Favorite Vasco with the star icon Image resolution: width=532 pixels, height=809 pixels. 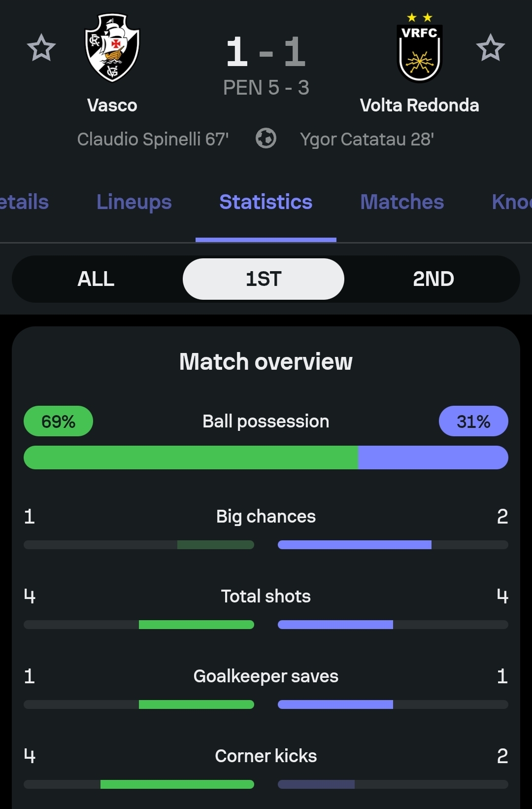pos(41,48)
